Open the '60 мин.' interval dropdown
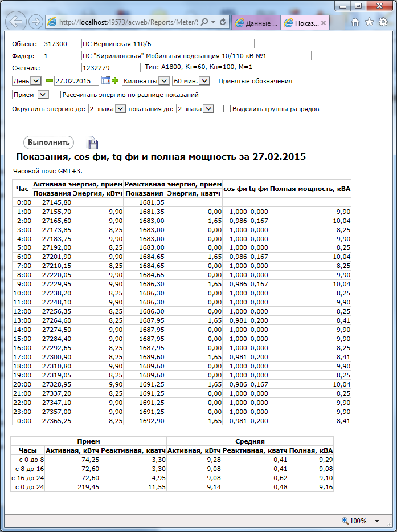Image resolution: width=397 pixels, height=532 pixels. 191,81
